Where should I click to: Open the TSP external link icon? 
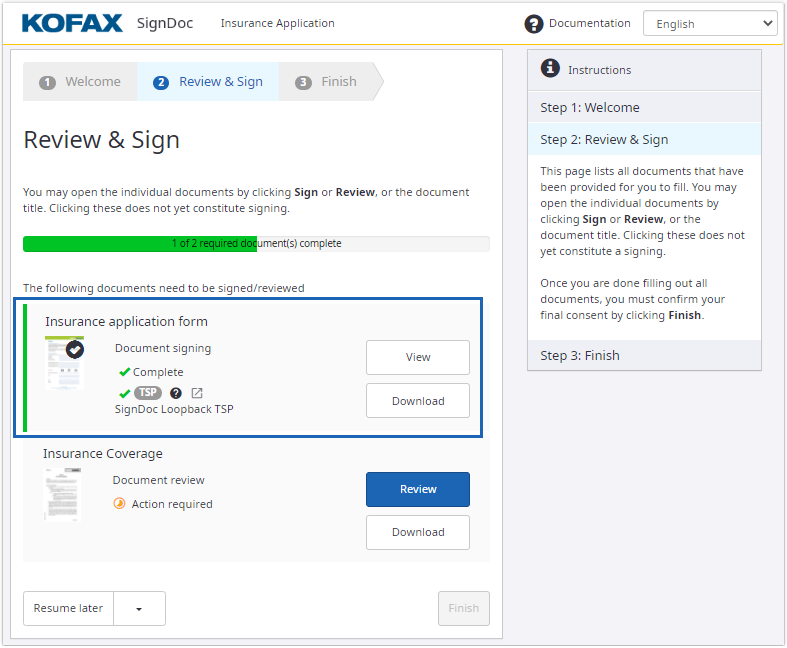[x=197, y=393]
